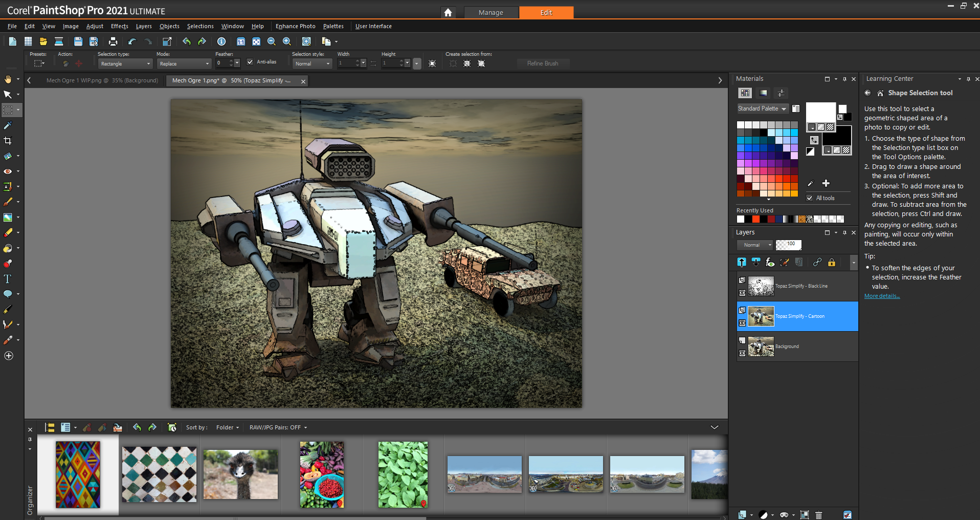Screen dimensions: 980x520
Task: Select the emu photo thumbnail
Action: 240,474
